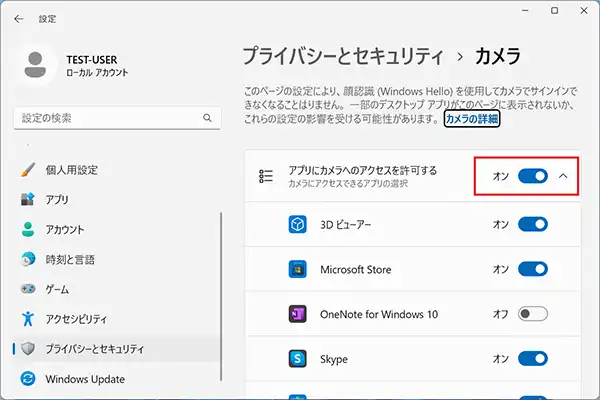Click the 個人用設定 paintbrush icon
600x400 pixels.
(28, 170)
